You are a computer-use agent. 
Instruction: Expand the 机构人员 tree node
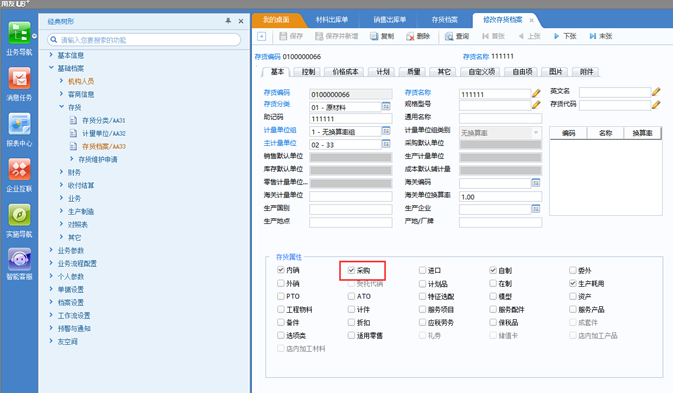(61, 81)
